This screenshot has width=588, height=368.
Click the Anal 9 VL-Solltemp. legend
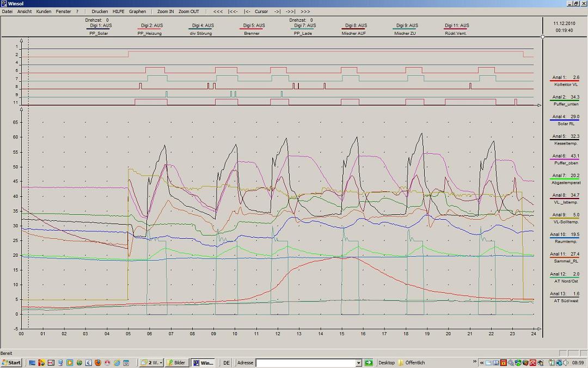pos(565,218)
